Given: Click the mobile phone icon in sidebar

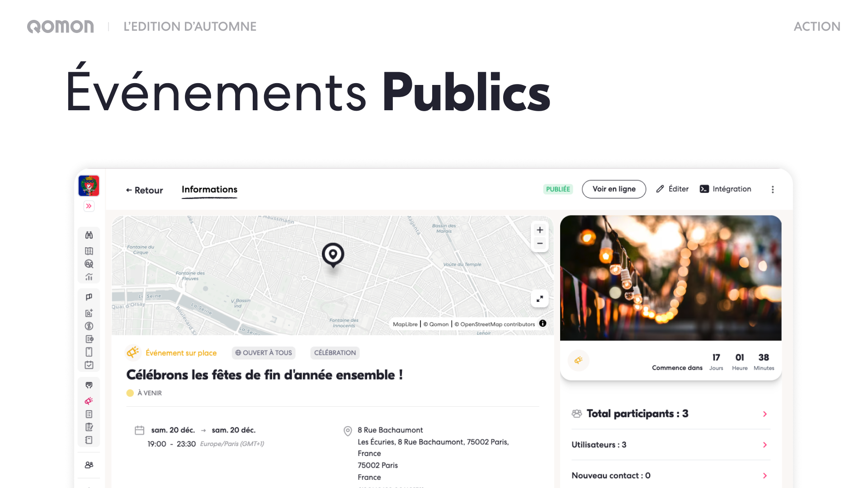Looking at the screenshot, I should (89, 352).
